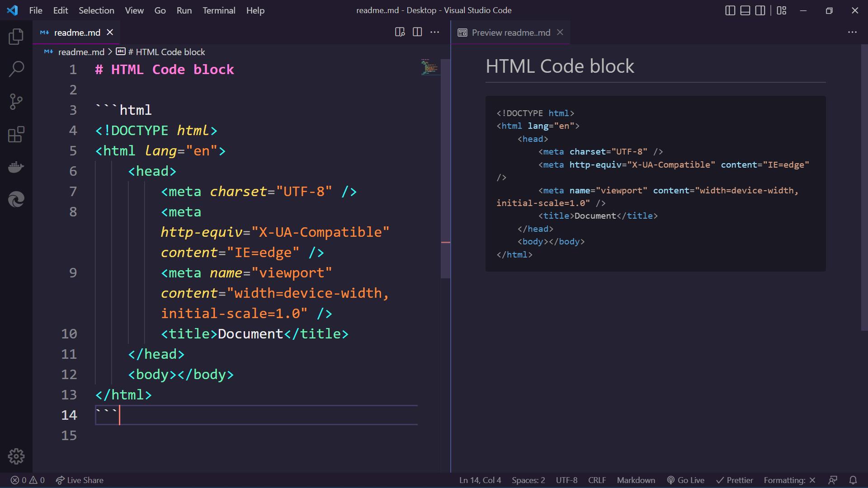Open preview pane More Actions menu
The height and width of the screenshot is (488, 868).
click(852, 32)
